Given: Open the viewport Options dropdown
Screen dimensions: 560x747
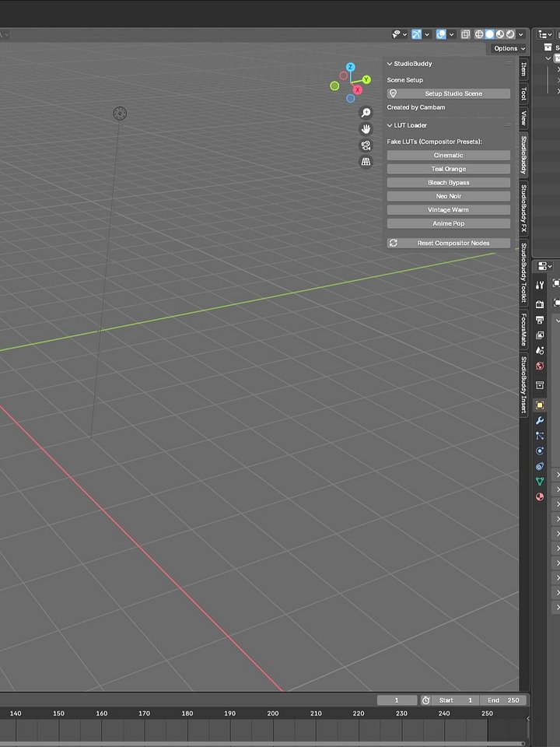Looking at the screenshot, I should [509, 48].
